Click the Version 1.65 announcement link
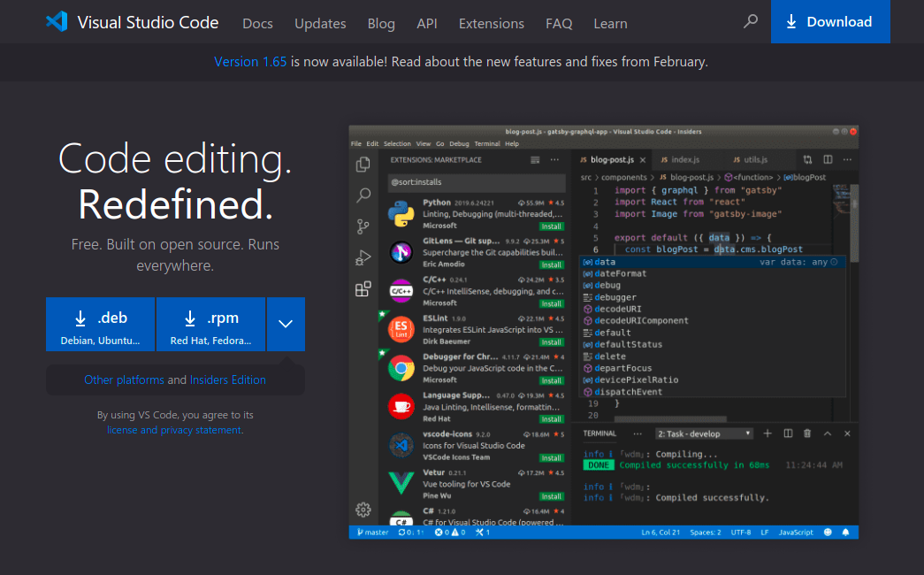Viewport: 924px width, 575px height. point(249,62)
